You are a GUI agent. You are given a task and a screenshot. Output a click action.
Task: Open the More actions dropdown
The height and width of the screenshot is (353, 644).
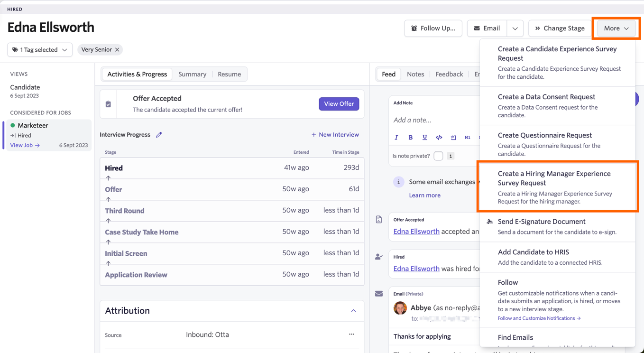coord(616,28)
